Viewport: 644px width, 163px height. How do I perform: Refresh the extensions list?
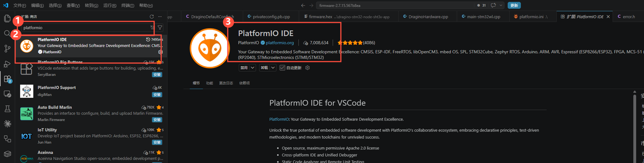click(x=152, y=17)
